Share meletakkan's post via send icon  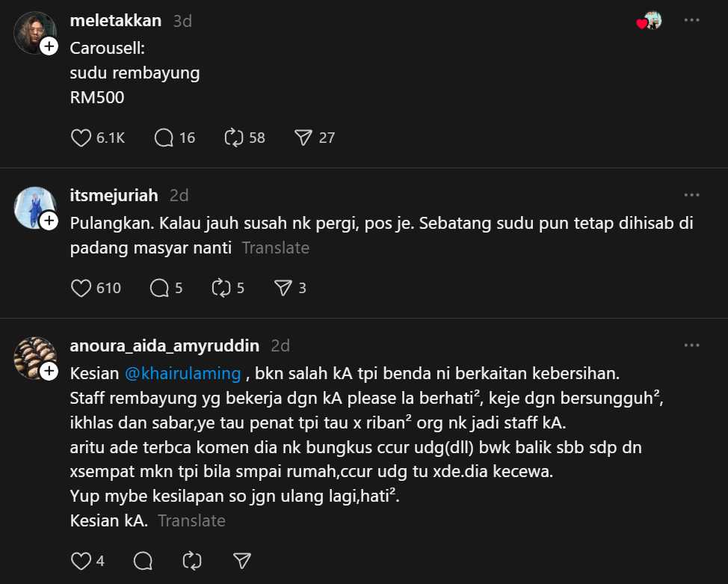coord(303,138)
